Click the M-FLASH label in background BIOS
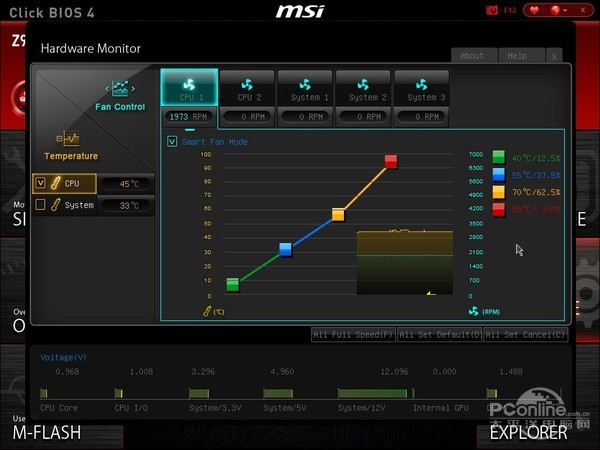This screenshot has width=600, height=450. 47,433
